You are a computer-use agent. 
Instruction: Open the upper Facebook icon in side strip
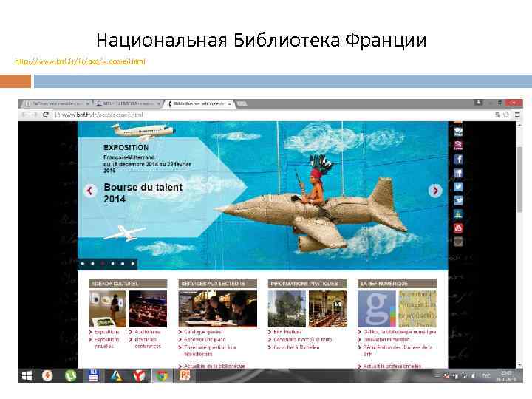[x=458, y=159]
